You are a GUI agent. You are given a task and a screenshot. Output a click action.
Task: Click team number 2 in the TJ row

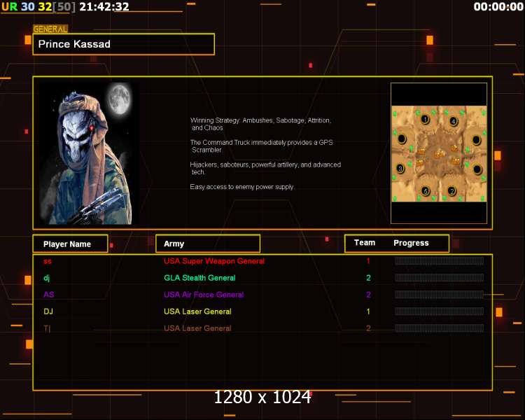pos(368,328)
